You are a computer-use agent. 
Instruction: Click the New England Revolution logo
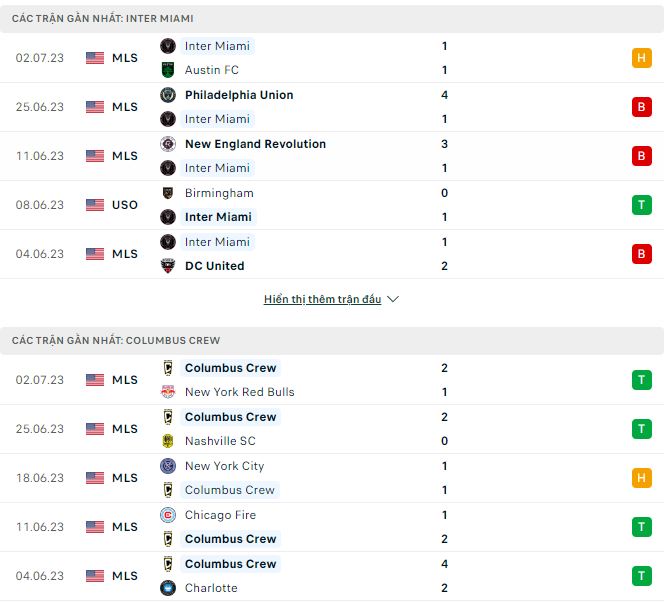click(x=168, y=144)
